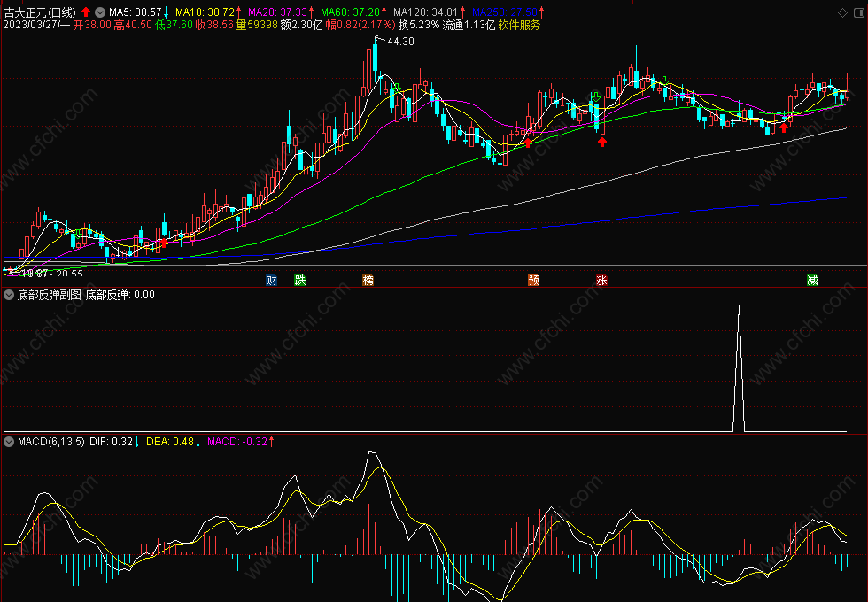Open the orange 预 event marker
868x602 pixels.
(533, 280)
